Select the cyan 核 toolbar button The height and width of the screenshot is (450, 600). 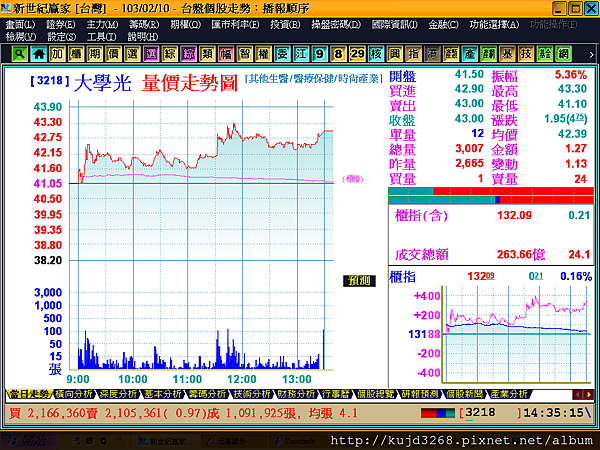(376, 54)
